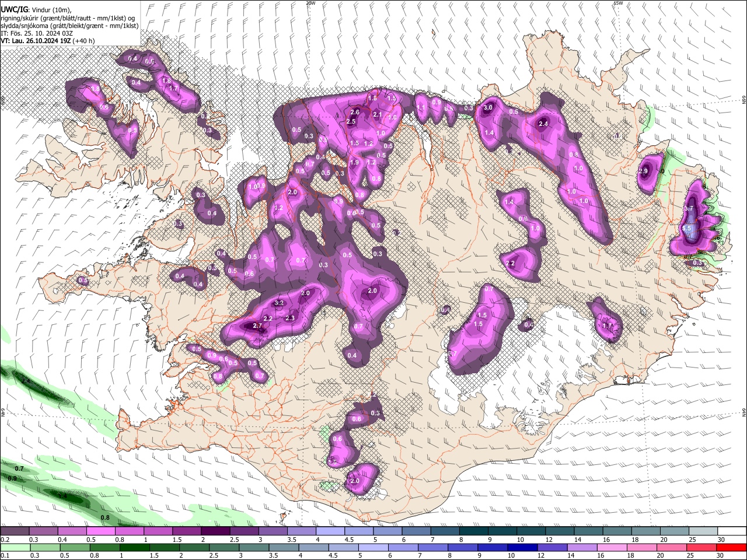This screenshot has width=747, height=560.
Task: Click the 12 swatch in the snow scale
Action: pyautogui.click(x=560, y=531)
